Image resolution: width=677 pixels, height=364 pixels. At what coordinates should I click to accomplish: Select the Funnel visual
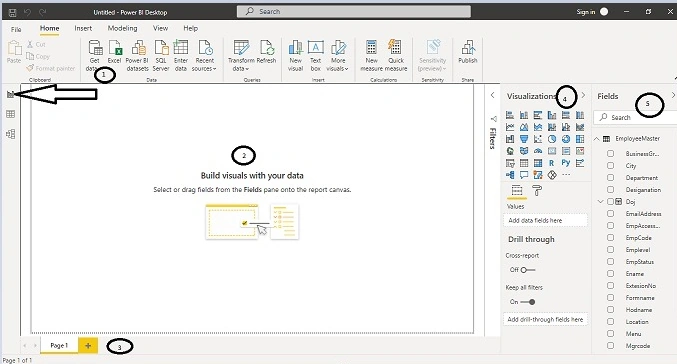[x=524, y=139]
